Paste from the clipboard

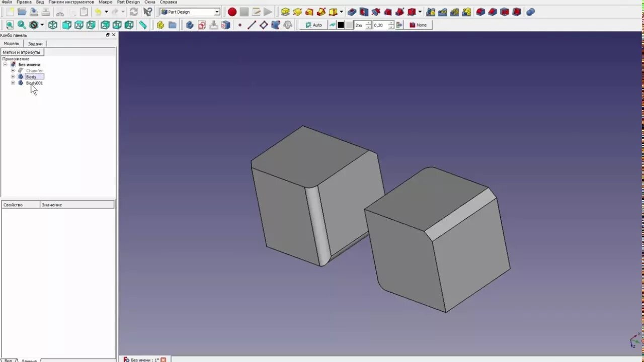(84, 12)
